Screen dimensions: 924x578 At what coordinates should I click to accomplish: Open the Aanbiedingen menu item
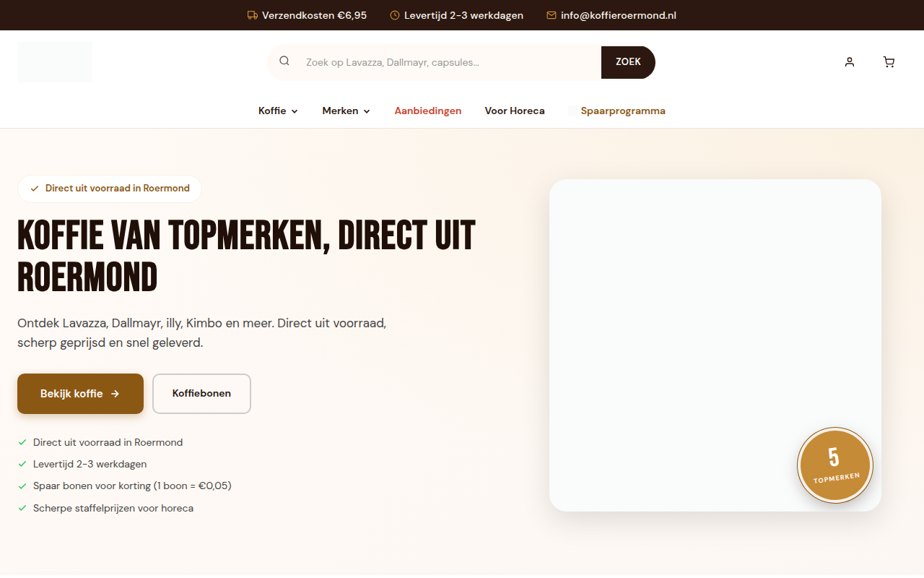428,111
